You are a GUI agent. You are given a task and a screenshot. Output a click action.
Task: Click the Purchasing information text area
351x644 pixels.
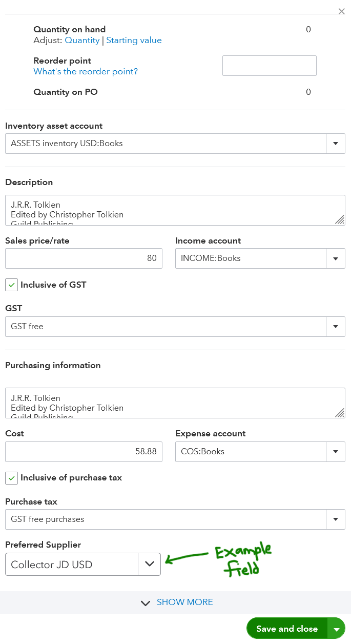coord(174,403)
